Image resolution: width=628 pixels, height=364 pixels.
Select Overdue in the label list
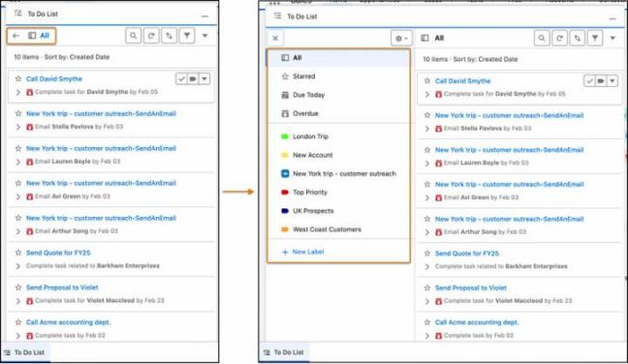pyautogui.click(x=339, y=113)
